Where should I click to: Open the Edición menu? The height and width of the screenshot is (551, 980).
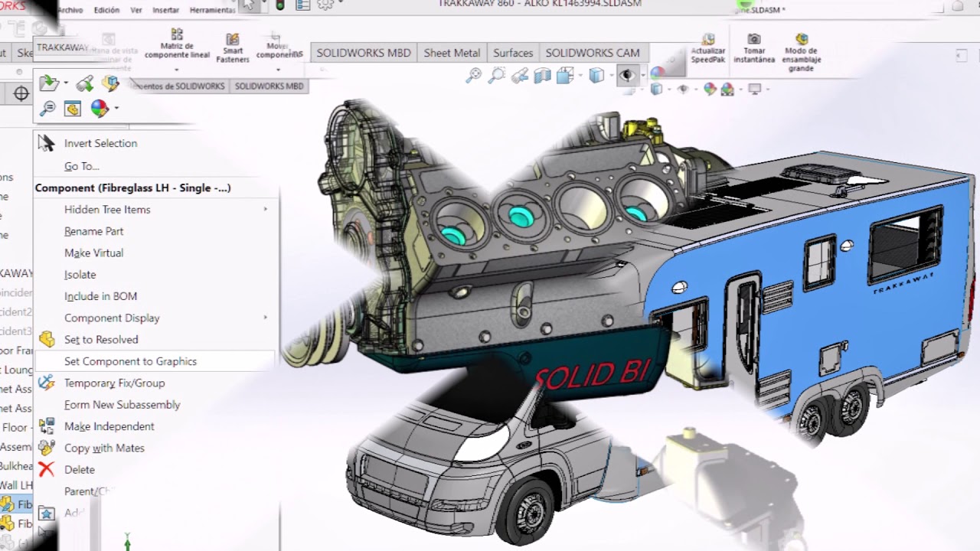click(106, 10)
